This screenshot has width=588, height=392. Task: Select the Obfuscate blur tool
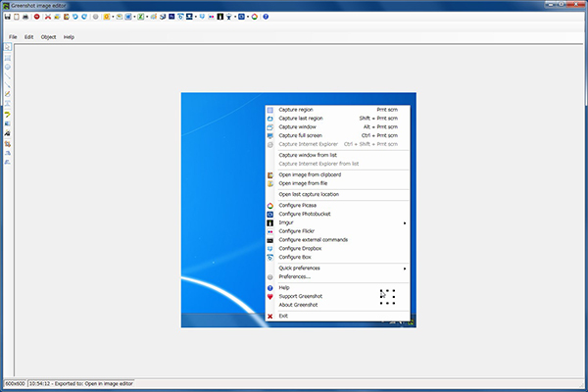pos(8,123)
